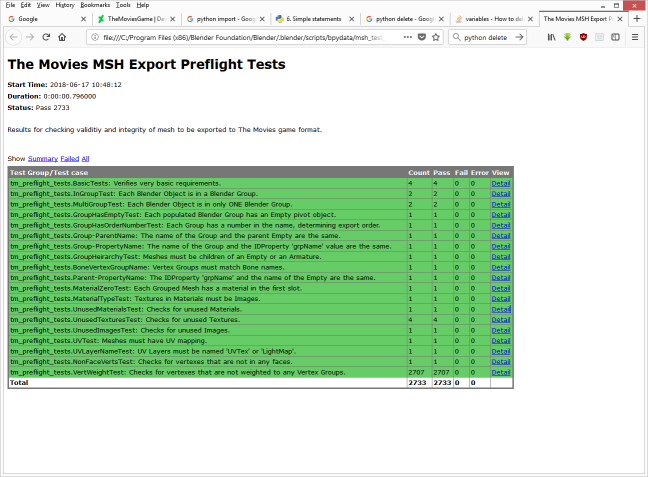Open the Library icon in toolbar
Screen dimensions: 648x477
pyautogui.click(x=551, y=37)
